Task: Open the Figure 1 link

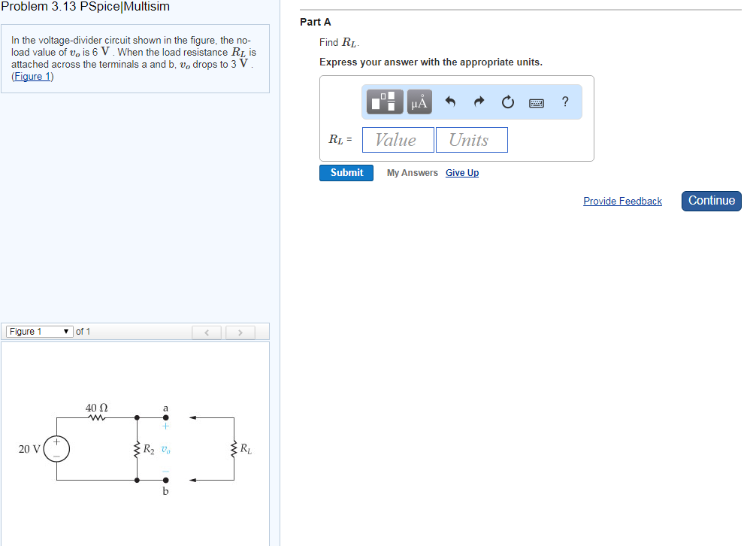Action: point(32,76)
